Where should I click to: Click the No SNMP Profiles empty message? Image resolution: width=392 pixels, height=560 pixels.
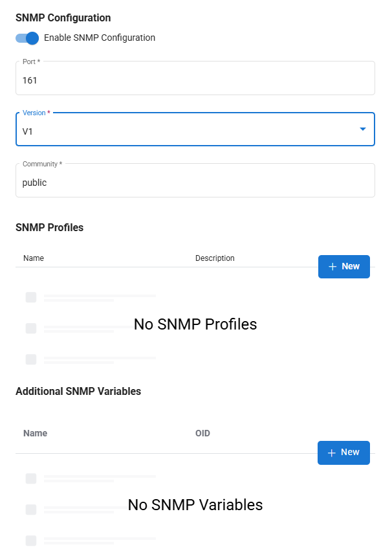tap(195, 324)
